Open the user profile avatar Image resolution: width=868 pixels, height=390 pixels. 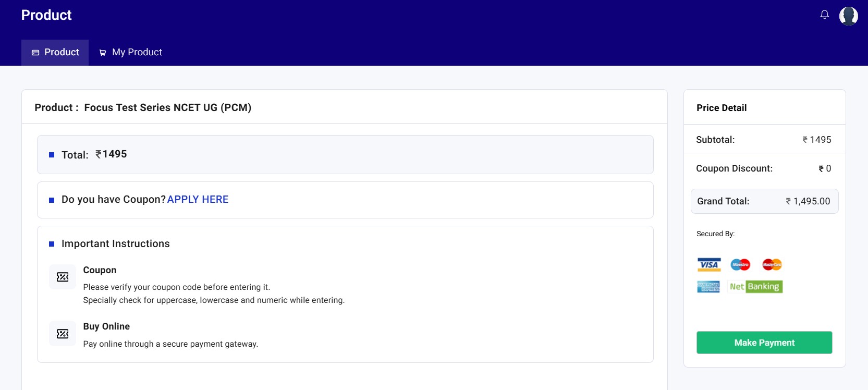click(848, 16)
